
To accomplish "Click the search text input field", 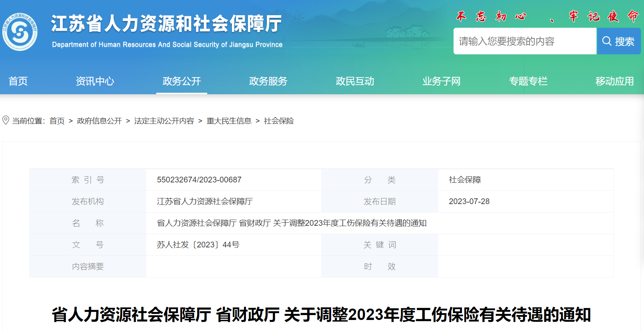I will click(525, 41).
